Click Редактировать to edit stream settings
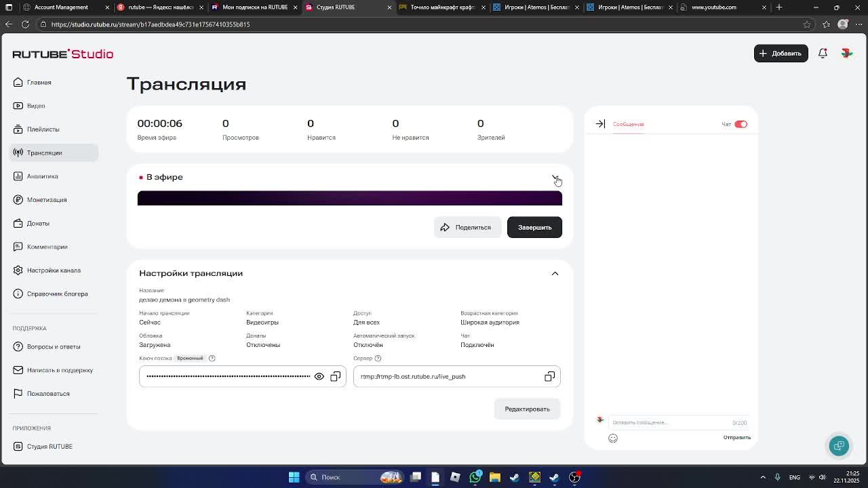 point(527,409)
